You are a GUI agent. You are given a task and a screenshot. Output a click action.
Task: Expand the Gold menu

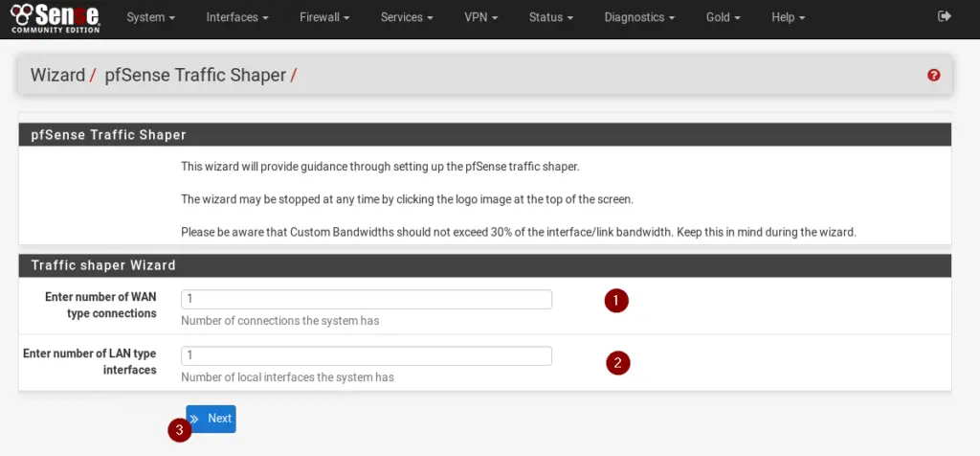pyautogui.click(x=724, y=17)
